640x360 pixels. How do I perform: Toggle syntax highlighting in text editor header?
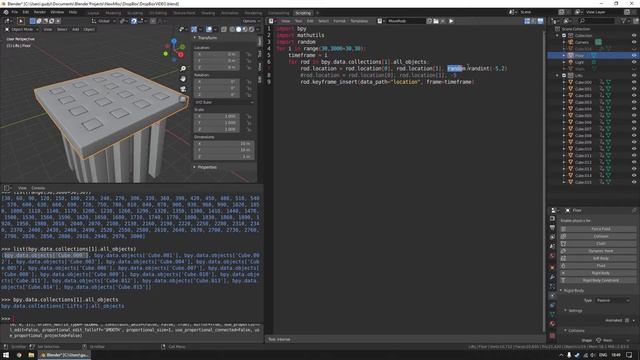click(x=540, y=21)
